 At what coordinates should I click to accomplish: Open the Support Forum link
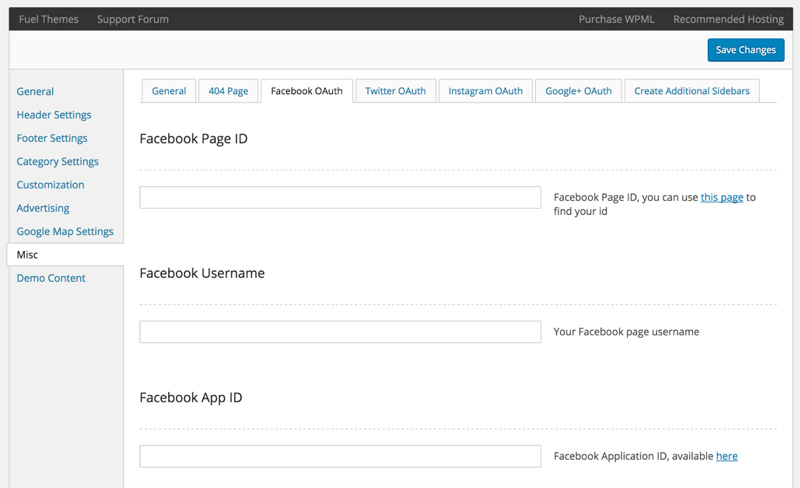pos(133,19)
